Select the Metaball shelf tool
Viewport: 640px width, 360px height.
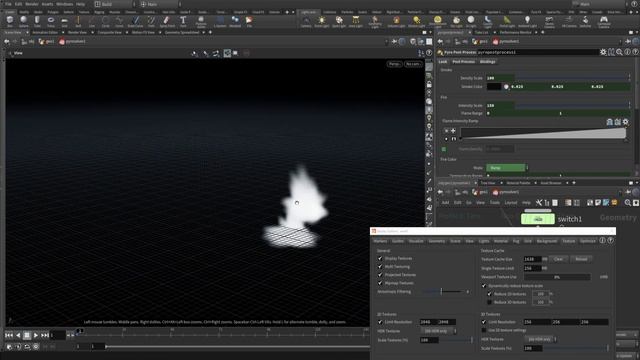(x=235, y=21)
